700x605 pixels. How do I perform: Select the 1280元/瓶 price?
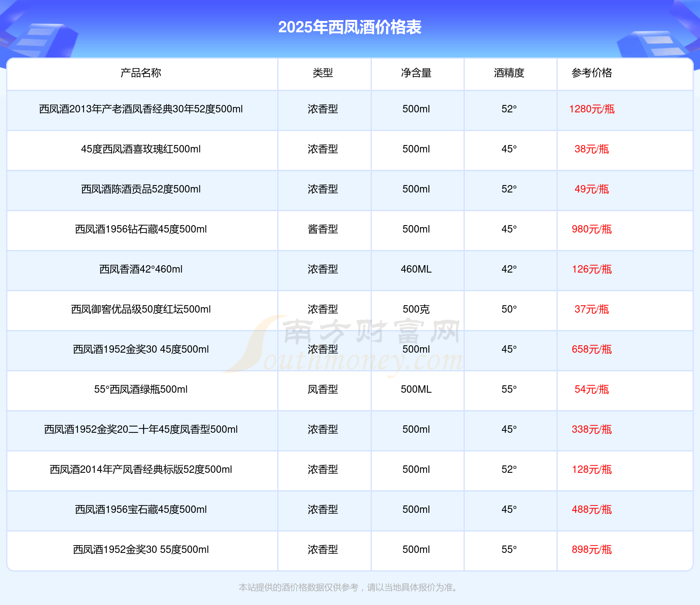592,109
